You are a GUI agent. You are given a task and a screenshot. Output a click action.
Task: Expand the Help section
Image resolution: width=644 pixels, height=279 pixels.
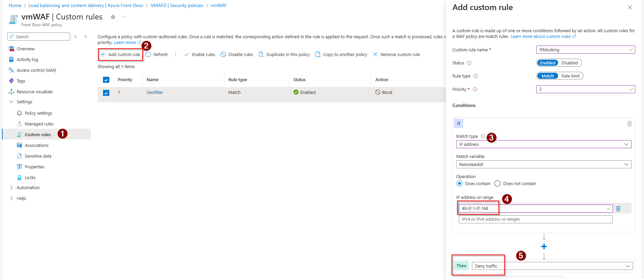[11, 198]
